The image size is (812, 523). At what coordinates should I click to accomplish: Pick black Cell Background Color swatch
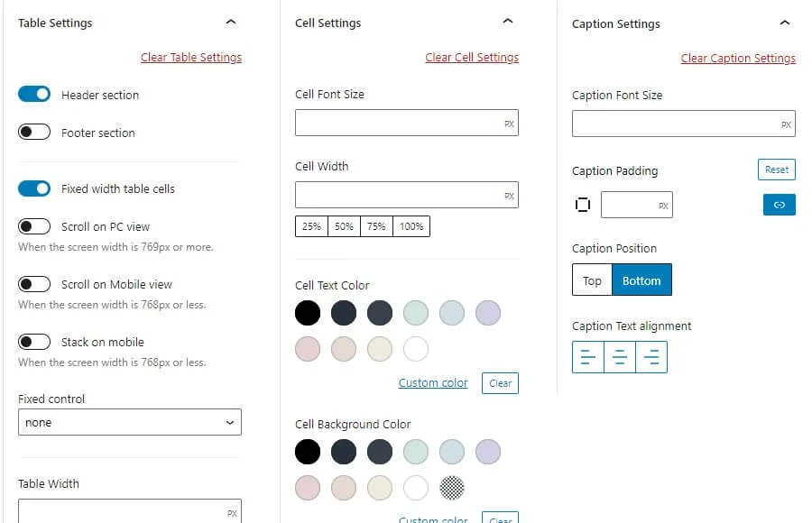(308, 452)
